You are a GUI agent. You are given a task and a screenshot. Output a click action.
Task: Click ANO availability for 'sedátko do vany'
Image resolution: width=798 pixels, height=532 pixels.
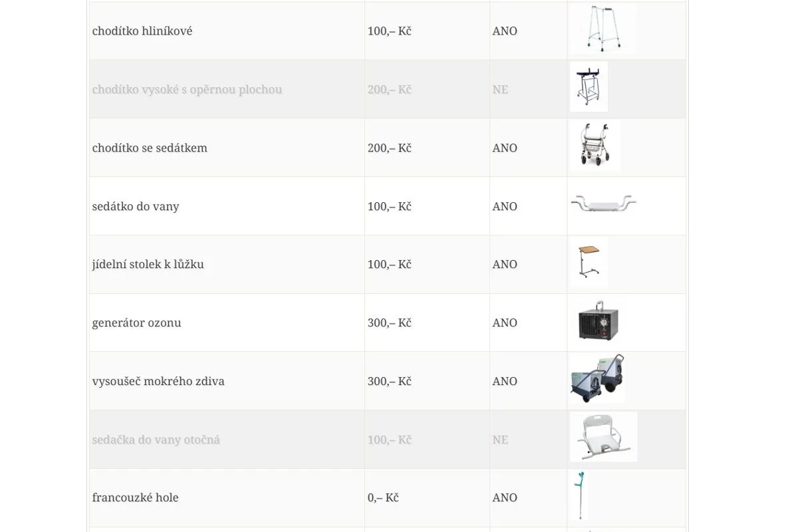[x=505, y=207]
